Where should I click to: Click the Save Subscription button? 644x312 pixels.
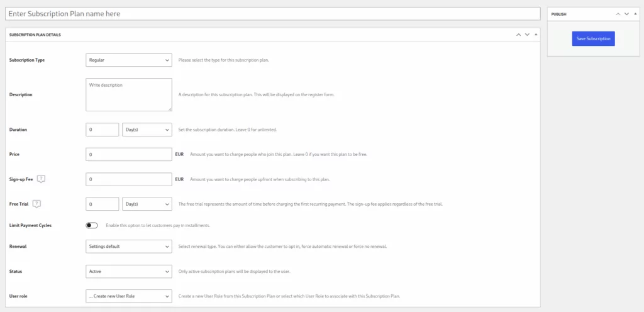593,38
